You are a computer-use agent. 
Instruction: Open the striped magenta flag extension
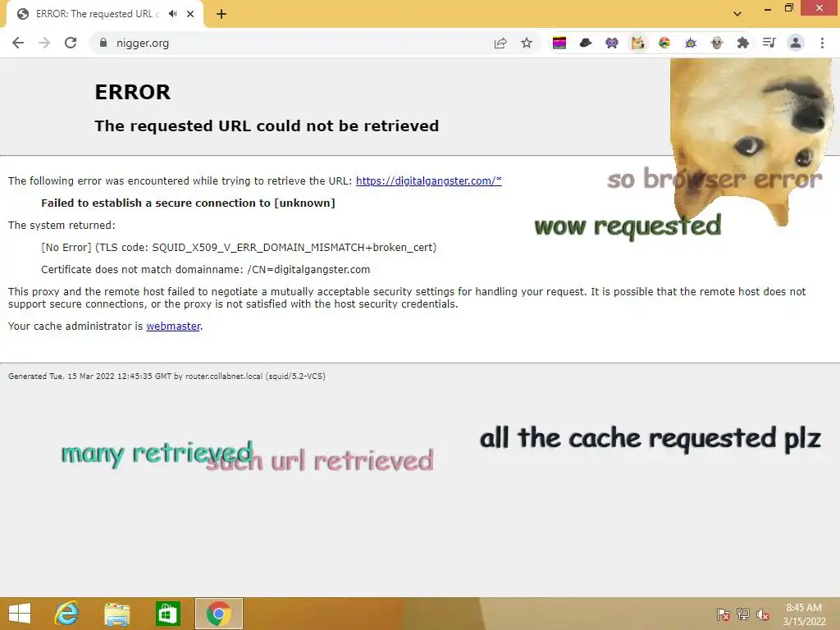(x=559, y=43)
